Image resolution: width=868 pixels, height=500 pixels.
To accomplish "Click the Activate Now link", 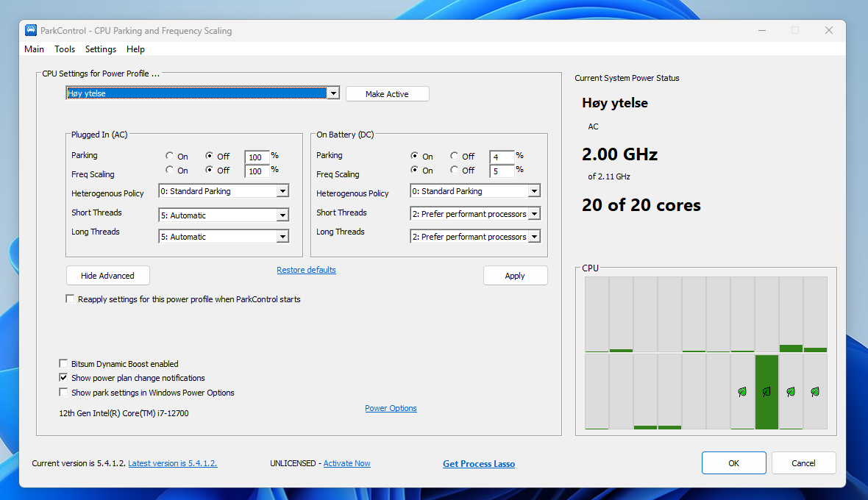I will pyautogui.click(x=346, y=463).
